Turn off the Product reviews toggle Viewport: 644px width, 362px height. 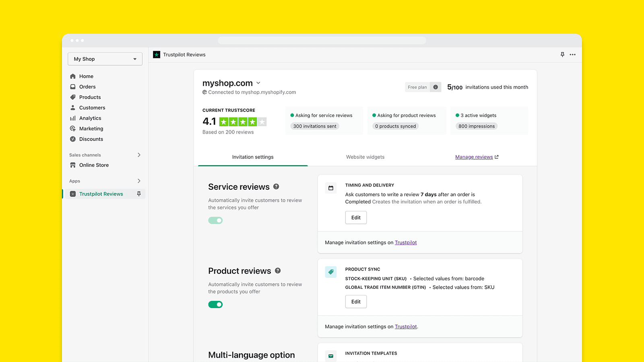[x=215, y=304]
